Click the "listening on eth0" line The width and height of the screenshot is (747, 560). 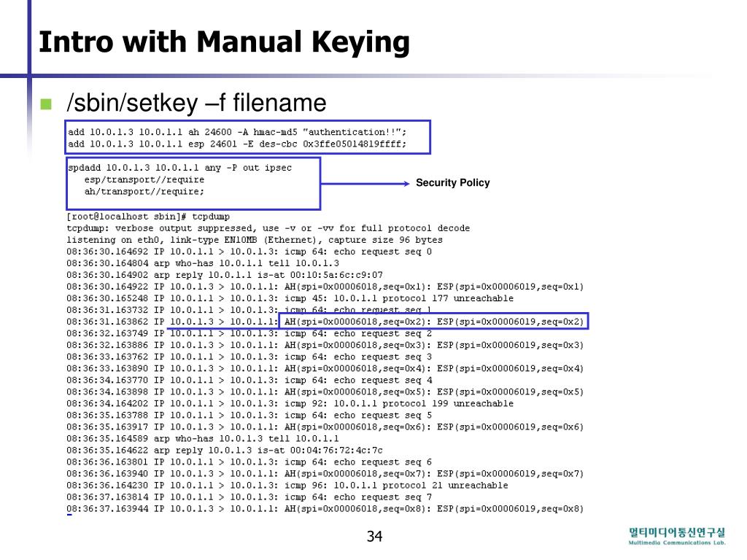pyautogui.click(x=255, y=240)
